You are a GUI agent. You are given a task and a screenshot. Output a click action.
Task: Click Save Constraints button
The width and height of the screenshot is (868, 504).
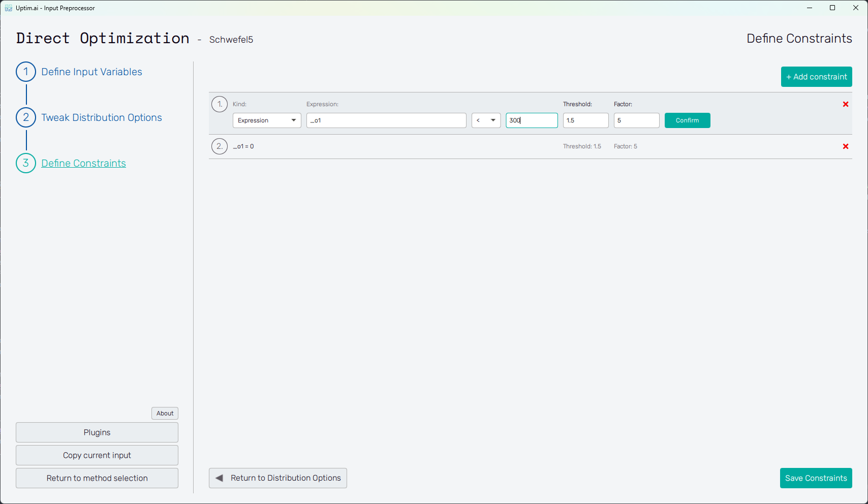click(x=816, y=478)
